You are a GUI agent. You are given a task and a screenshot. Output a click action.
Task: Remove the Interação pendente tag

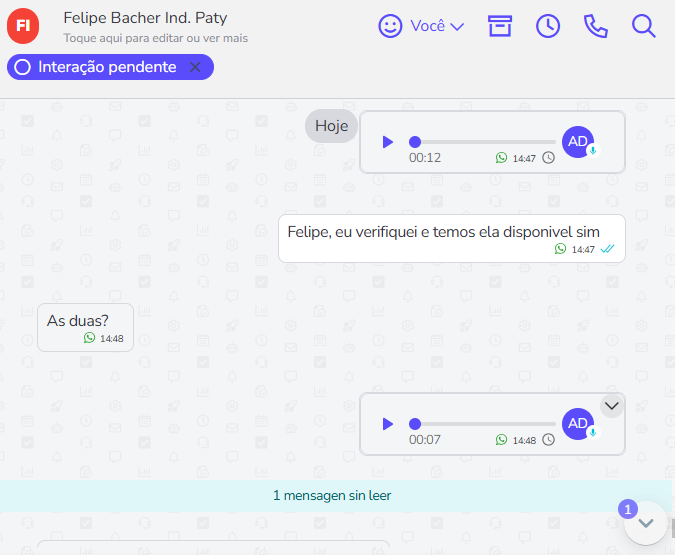tap(195, 67)
